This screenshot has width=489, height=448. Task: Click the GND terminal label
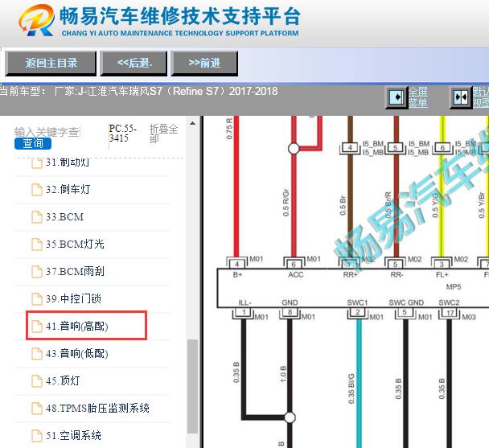click(x=290, y=302)
